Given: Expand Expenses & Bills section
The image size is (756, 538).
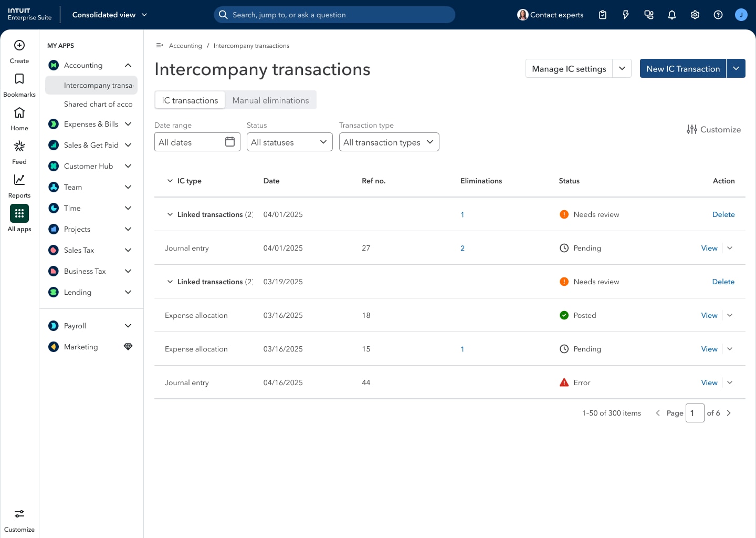Looking at the screenshot, I should pyautogui.click(x=128, y=124).
